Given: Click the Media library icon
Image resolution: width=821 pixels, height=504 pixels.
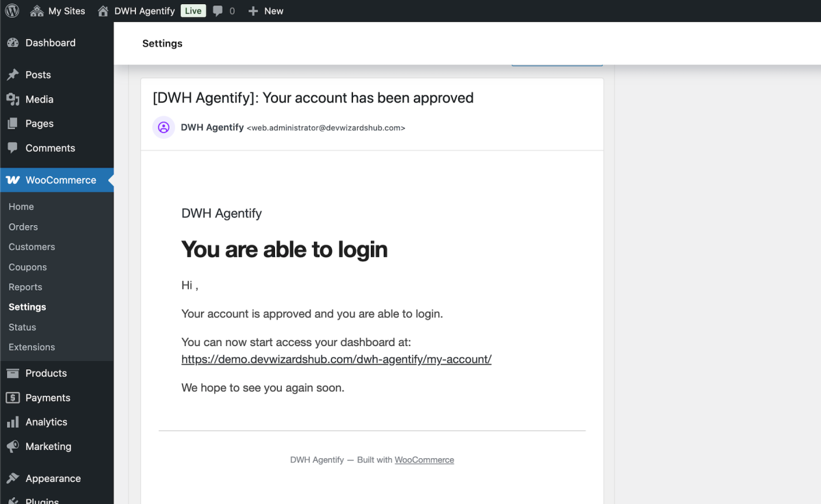Looking at the screenshot, I should tap(12, 99).
